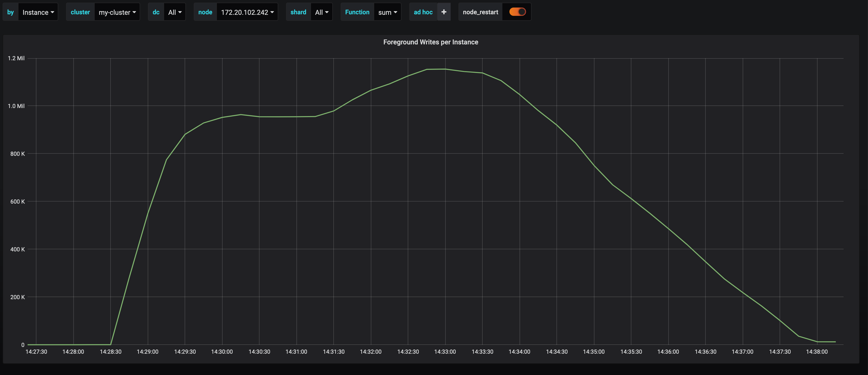Image resolution: width=868 pixels, height=375 pixels.
Task: Open the dc dropdown currently on All
Action: (x=174, y=12)
